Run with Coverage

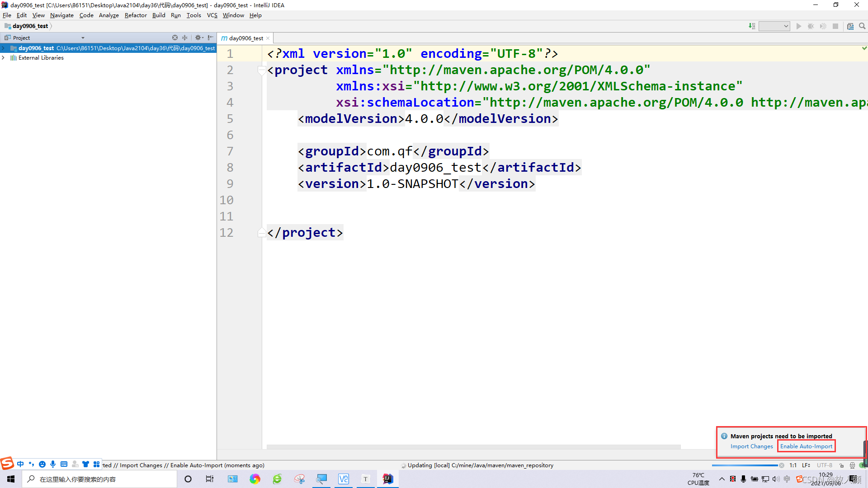point(823,26)
